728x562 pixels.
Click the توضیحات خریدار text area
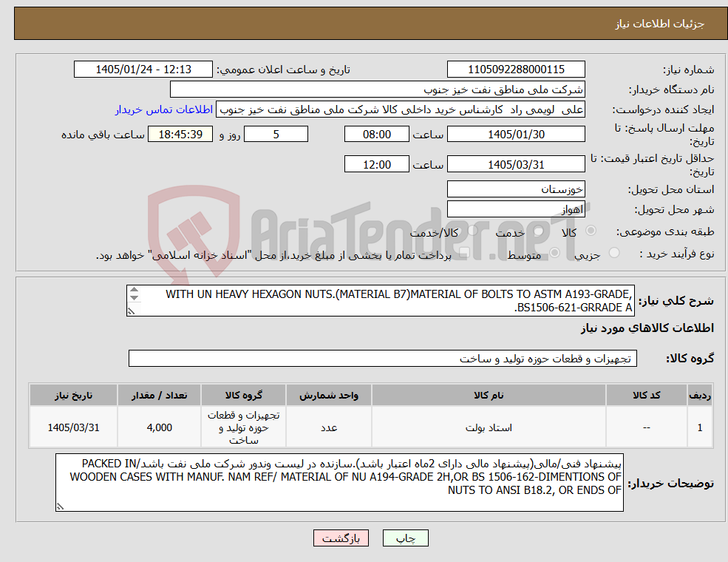tap(339, 483)
